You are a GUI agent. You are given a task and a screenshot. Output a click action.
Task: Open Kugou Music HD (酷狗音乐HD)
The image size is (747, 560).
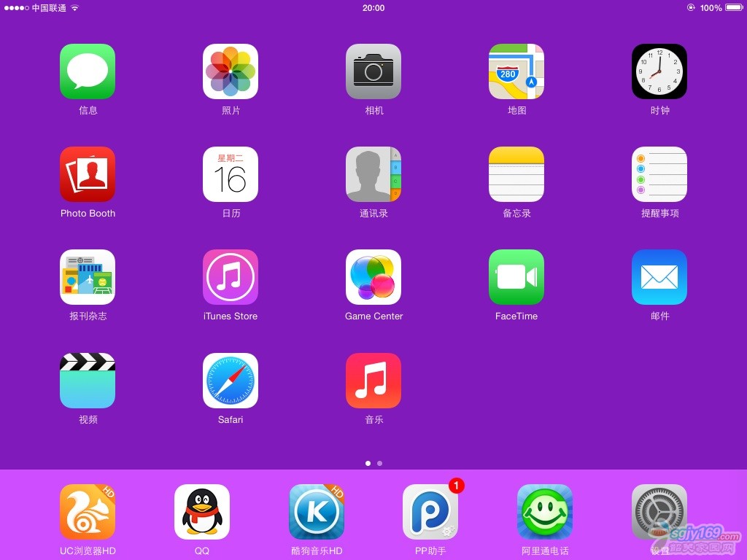click(317, 512)
